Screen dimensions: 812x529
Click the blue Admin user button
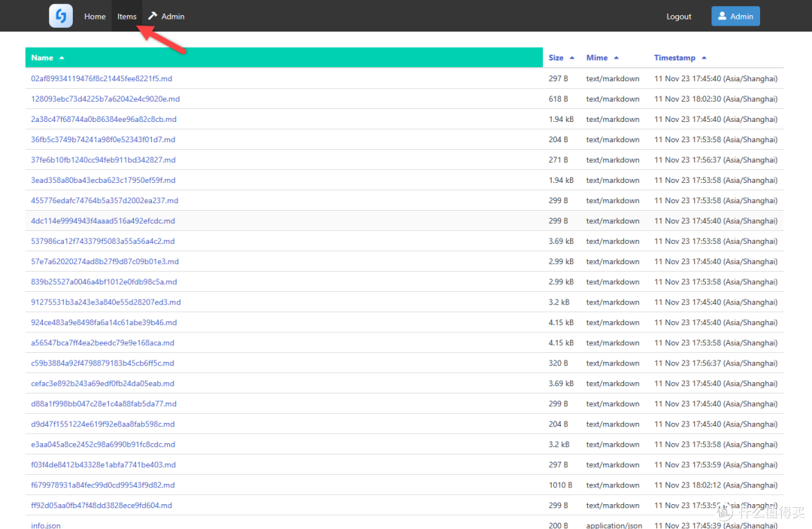(x=735, y=16)
